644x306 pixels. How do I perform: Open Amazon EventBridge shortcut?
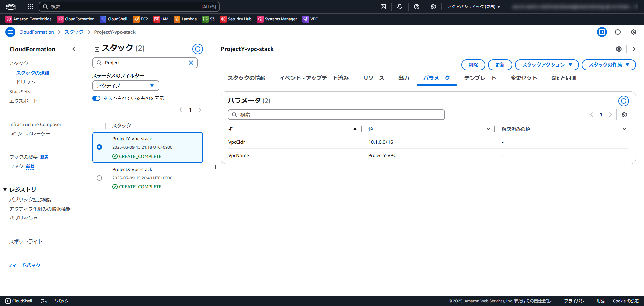[29, 19]
